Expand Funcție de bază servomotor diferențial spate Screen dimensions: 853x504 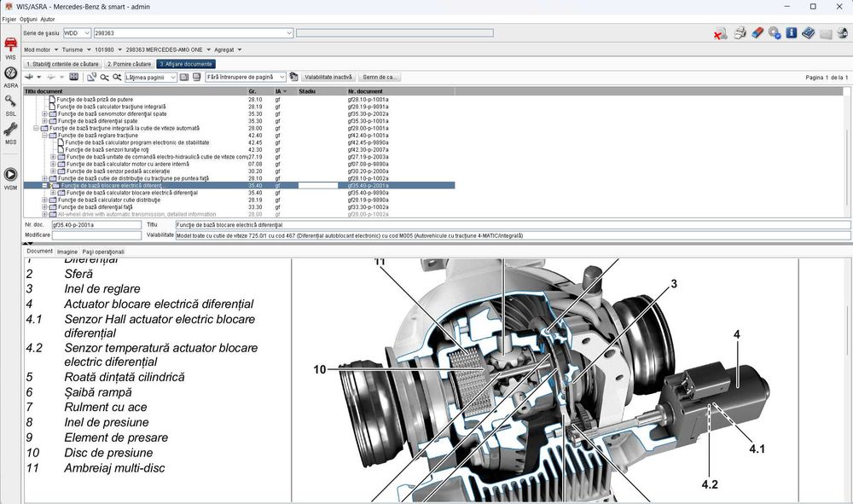[44, 114]
